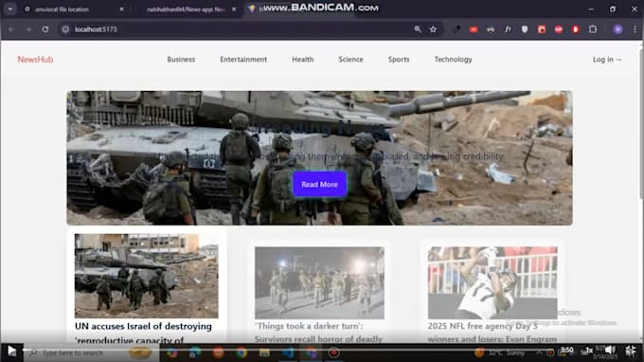This screenshot has width=644, height=362.
Task: Click the Read More button
Action: (319, 185)
